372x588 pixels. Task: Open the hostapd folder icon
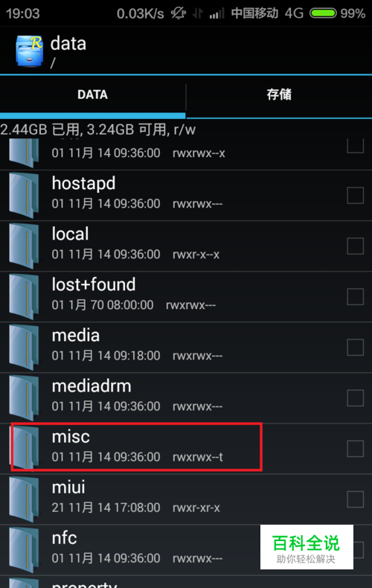24,195
